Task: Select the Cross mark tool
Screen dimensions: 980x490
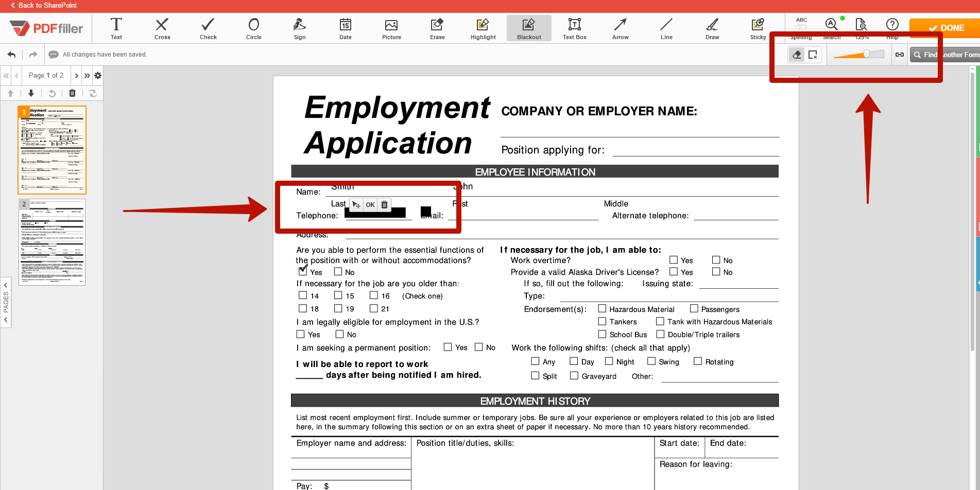Action: (162, 28)
